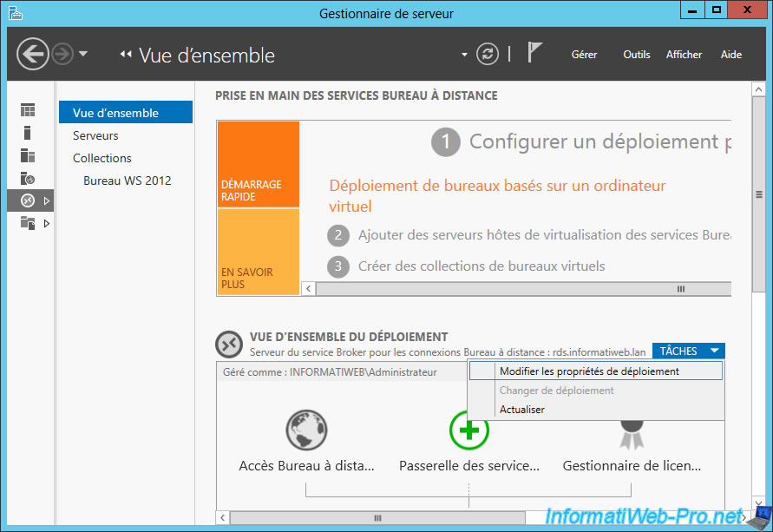The image size is (773, 532).
Task: Click the Accès Bureau à dista... label
Action: coord(306,466)
